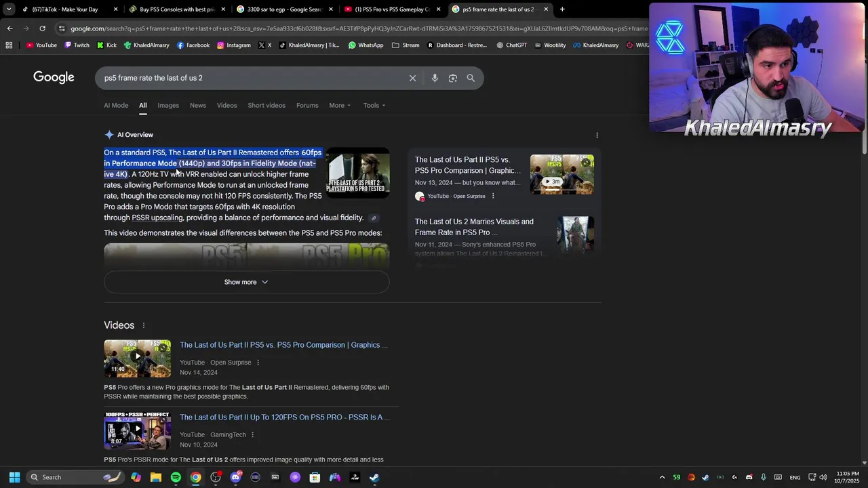Open the 3m comparison video thumbnail

click(562, 174)
